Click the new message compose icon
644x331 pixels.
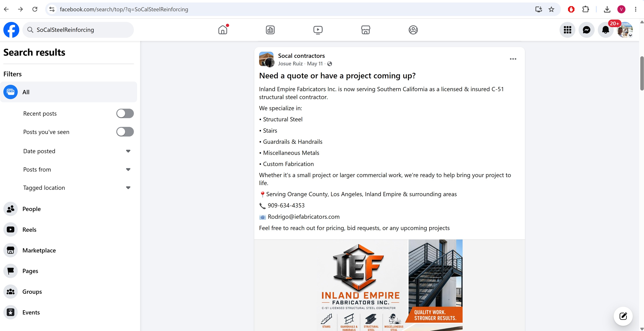coord(623,316)
